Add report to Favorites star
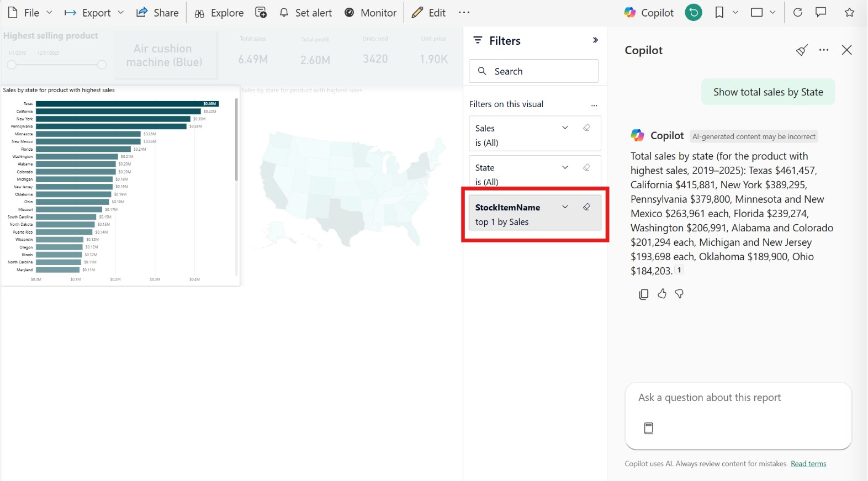 pos(850,12)
